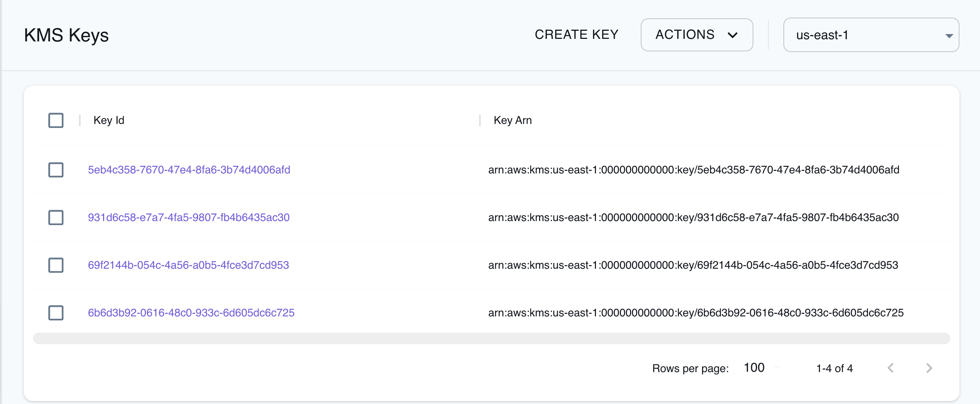Click the region selector dropdown arrow
This screenshot has width=980, height=404.
(949, 35)
